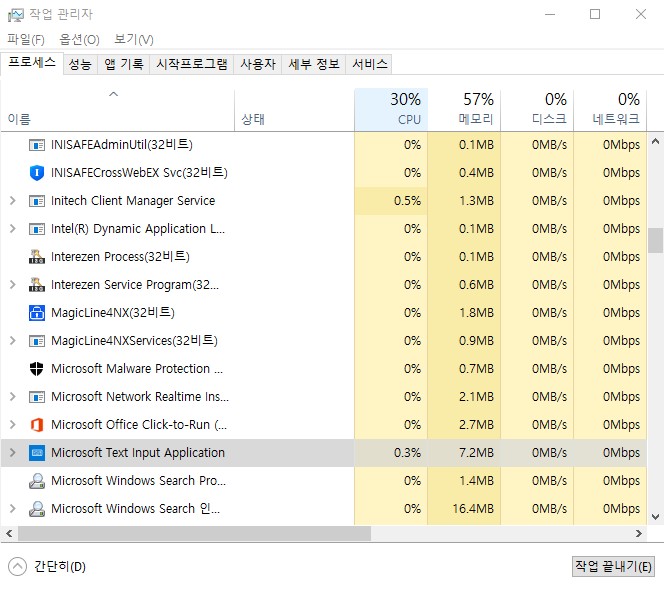This screenshot has height=591, width=664.
Task: Click the horizontal scrollbar left arrow
Action: point(9,533)
